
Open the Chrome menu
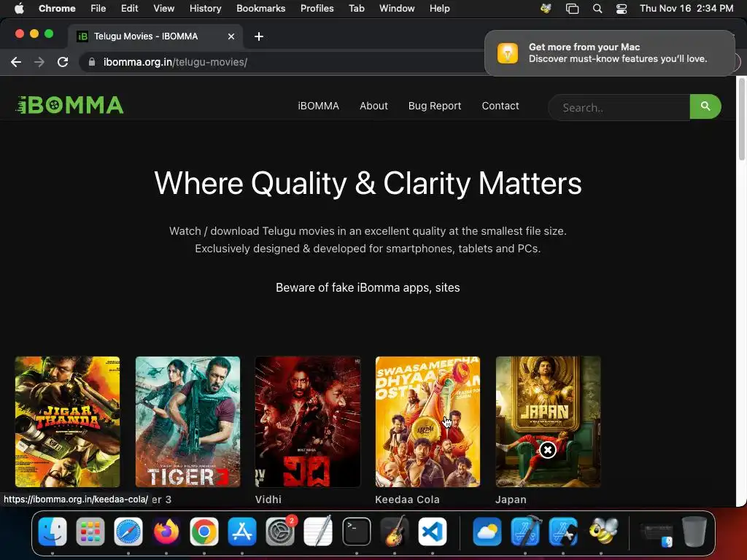coord(57,8)
